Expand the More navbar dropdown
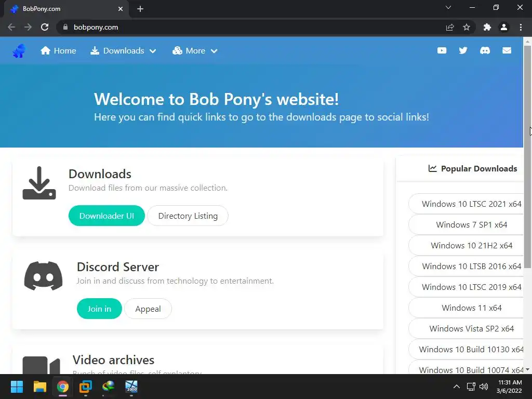Image resolution: width=532 pixels, height=399 pixels. coord(195,50)
